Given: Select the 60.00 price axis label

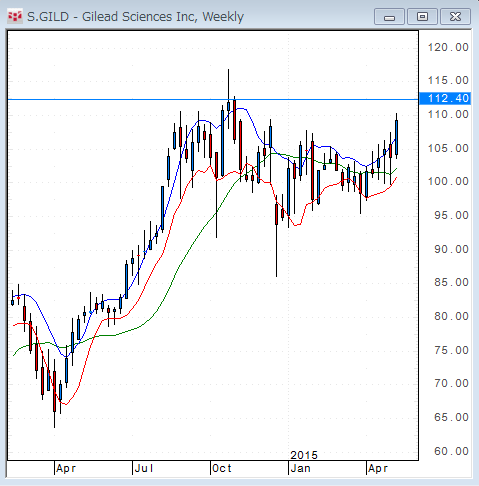Looking at the screenshot, I should coord(451,451).
